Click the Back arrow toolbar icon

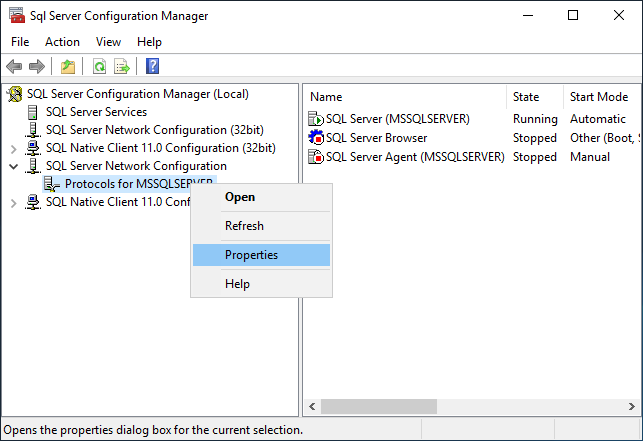click(x=14, y=67)
